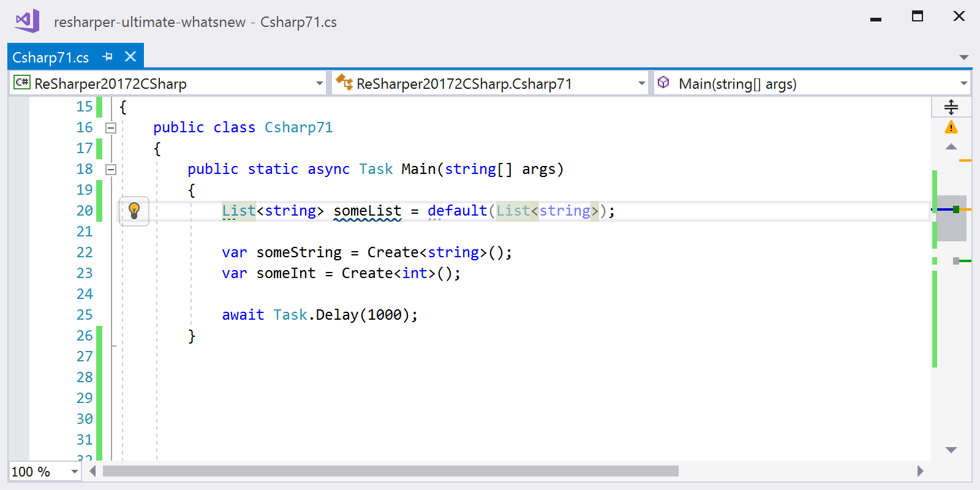
Task: Click the someList variable with squiggly underline
Action: [367, 211]
